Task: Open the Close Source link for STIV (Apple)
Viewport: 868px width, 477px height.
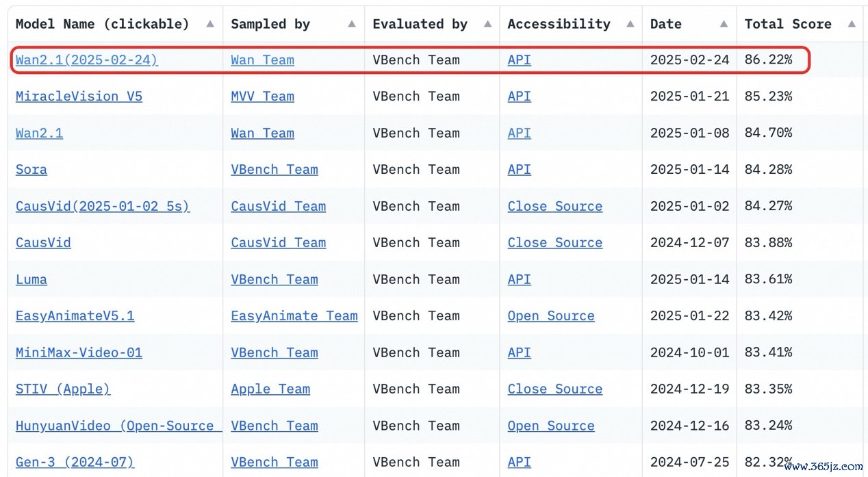Action: tap(555, 389)
